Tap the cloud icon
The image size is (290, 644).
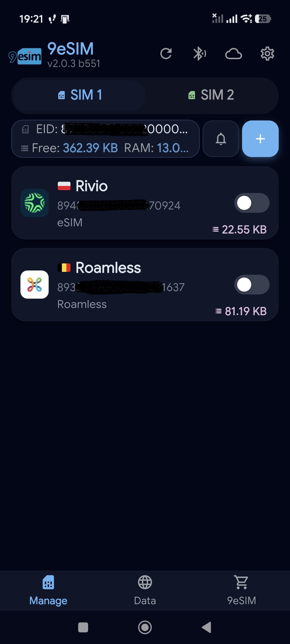tap(233, 54)
